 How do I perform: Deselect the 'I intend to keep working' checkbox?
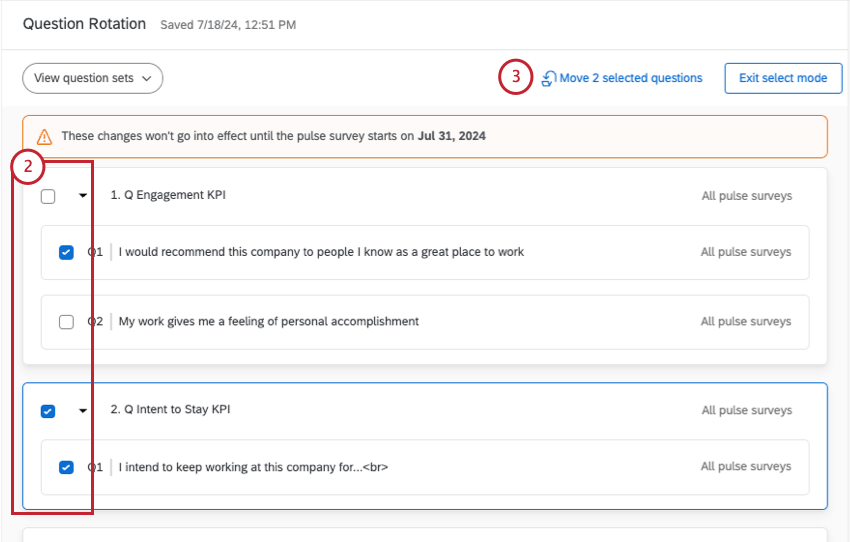pyautogui.click(x=66, y=467)
